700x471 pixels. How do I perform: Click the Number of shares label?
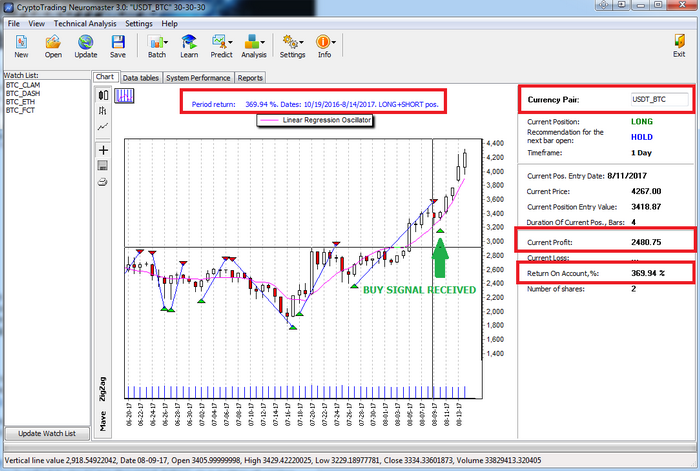555,289
